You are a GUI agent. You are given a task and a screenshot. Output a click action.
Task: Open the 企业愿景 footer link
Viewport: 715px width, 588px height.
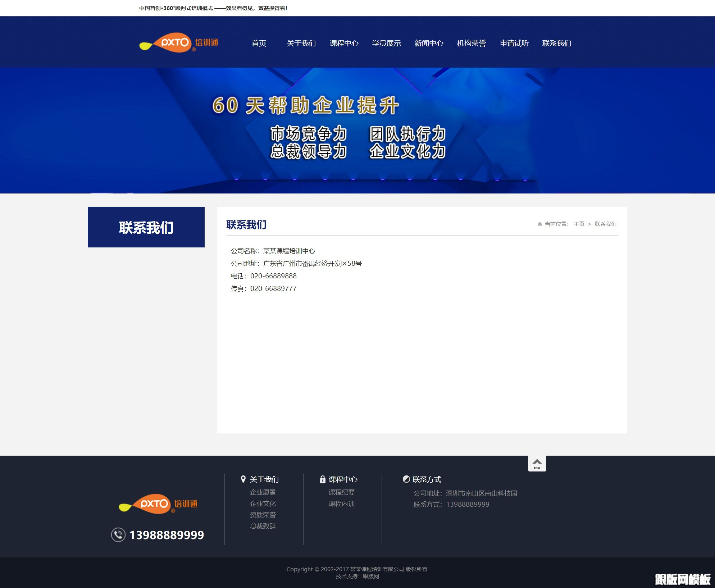point(263,492)
